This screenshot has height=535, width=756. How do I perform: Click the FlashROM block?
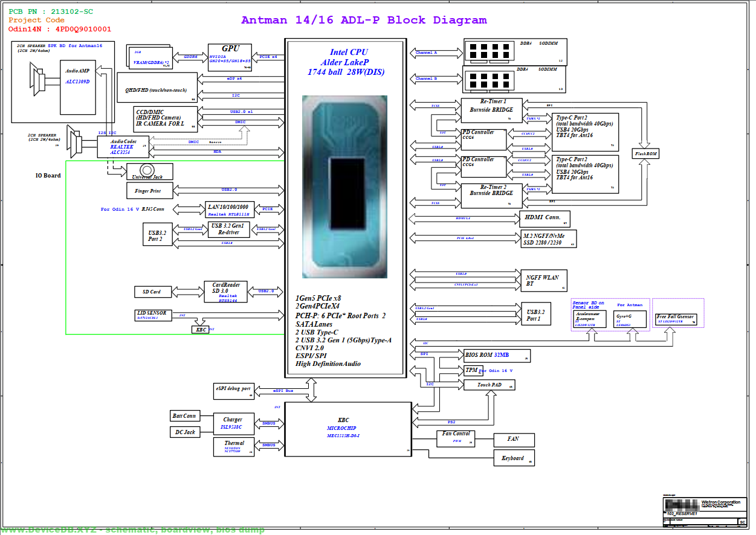[646, 154]
